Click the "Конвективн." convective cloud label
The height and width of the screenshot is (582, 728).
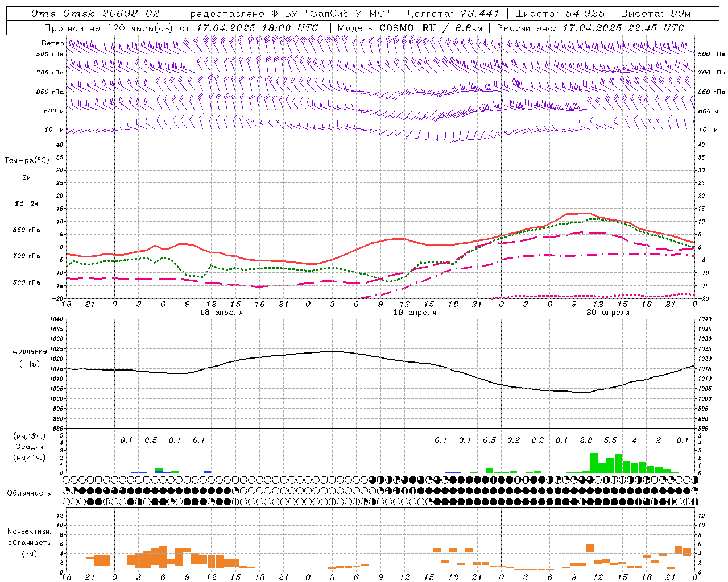30,531
